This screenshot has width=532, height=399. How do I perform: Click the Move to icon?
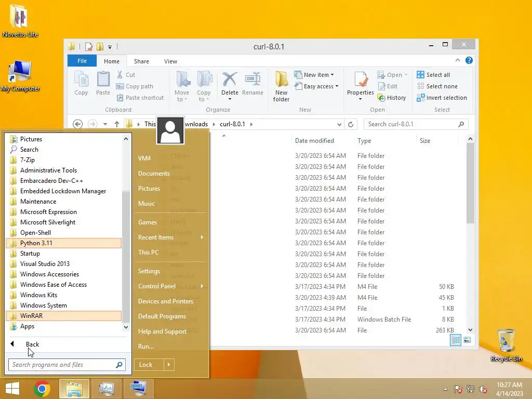coord(182,79)
